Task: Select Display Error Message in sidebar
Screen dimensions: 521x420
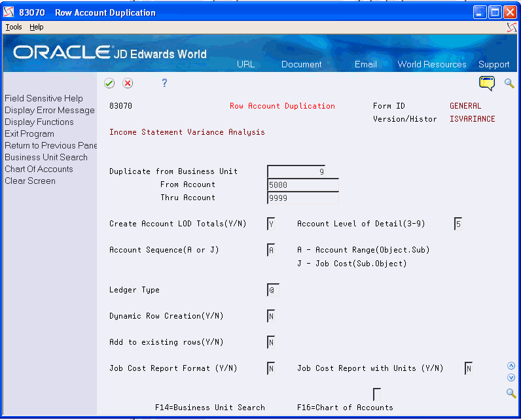Action: pos(50,110)
